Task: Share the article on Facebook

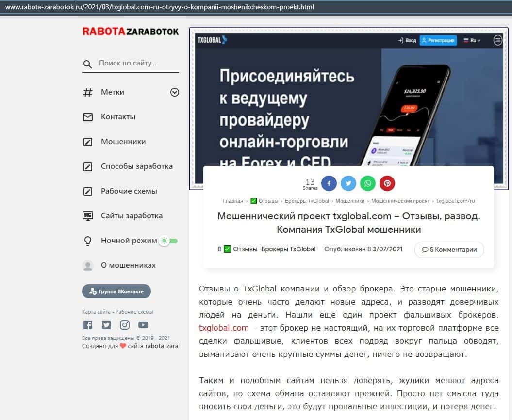Action: pos(329,183)
